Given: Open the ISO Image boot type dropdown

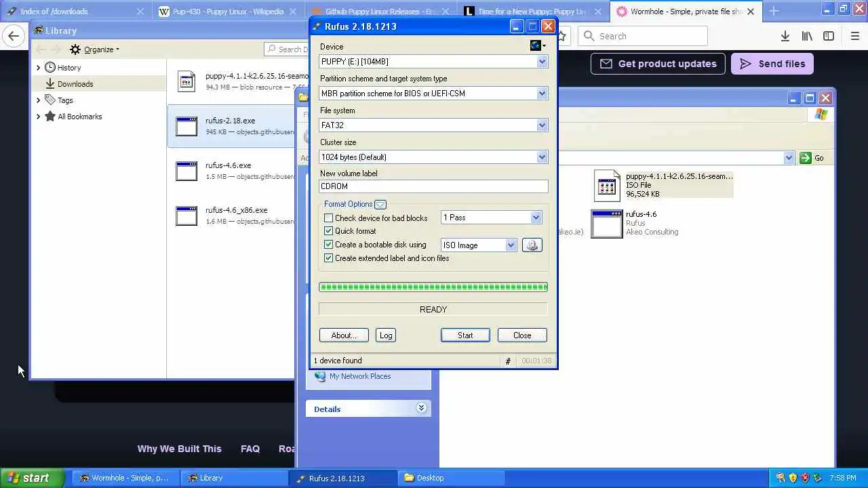Looking at the screenshot, I should [x=511, y=245].
